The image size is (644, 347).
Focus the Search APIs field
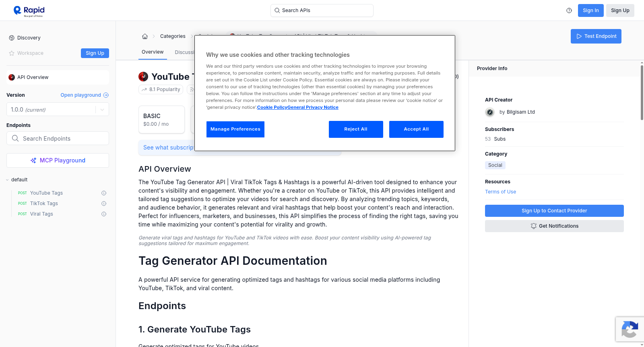(322, 10)
